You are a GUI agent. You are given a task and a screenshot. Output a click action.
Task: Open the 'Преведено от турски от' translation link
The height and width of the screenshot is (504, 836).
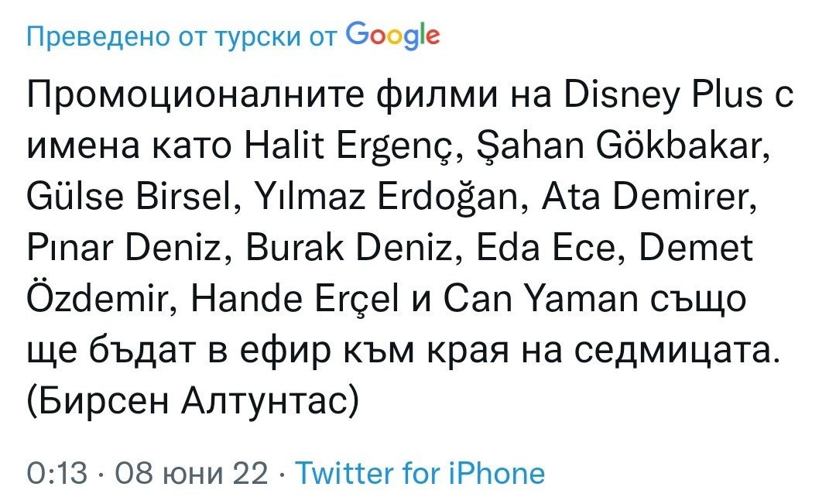(183, 37)
